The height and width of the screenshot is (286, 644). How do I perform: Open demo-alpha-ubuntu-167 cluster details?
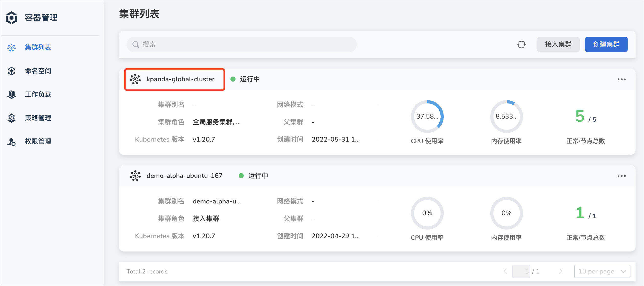[x=184, y=176]
